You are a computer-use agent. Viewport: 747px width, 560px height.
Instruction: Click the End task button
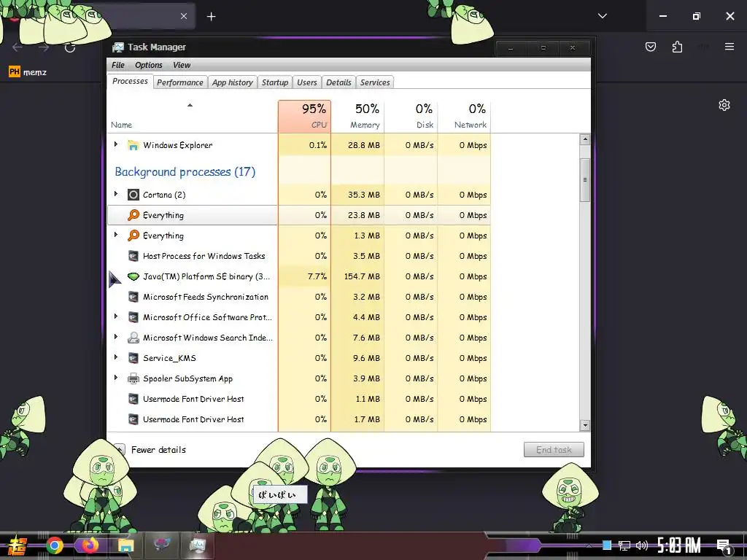(554, 449)
